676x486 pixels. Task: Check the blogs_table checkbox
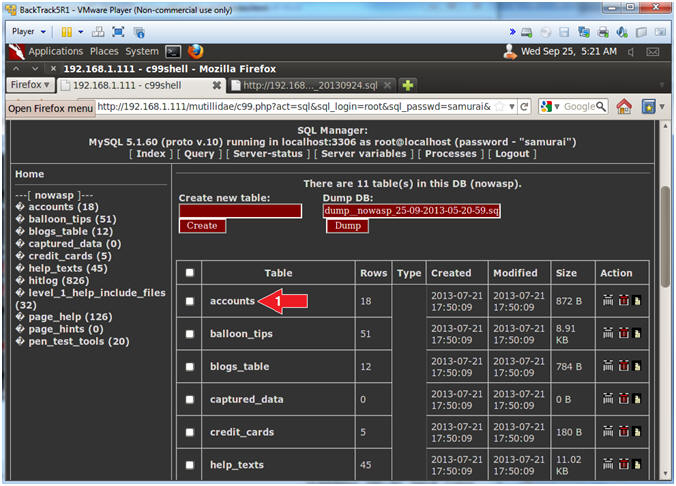190,367
